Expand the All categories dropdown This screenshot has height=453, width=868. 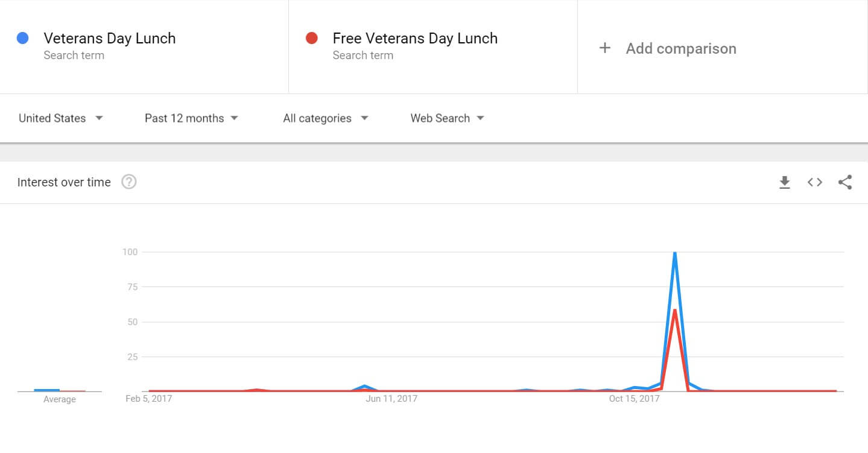click(326, 118)
